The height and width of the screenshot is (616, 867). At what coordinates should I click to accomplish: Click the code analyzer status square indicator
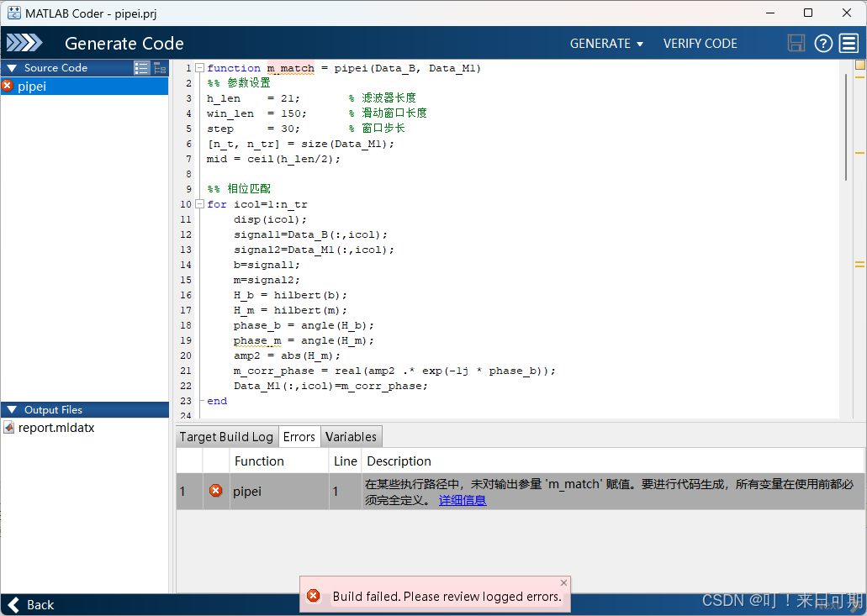coord(859,65)
